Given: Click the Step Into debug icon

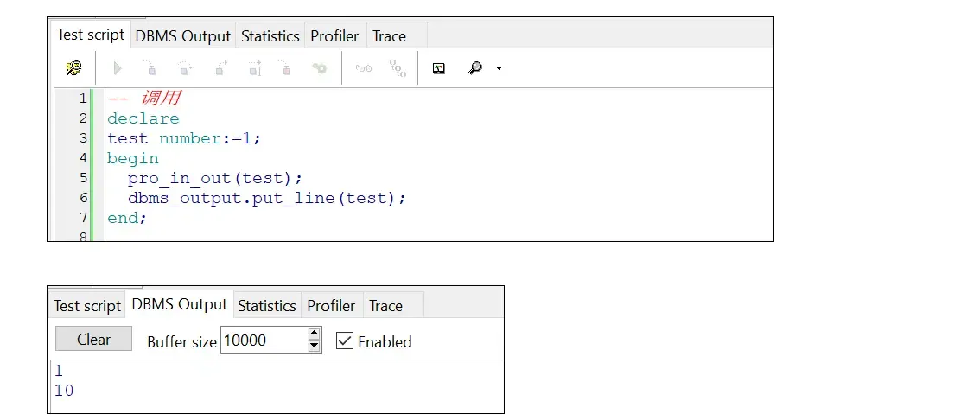Looking at the screenshot, I should (x=150, y=68).
